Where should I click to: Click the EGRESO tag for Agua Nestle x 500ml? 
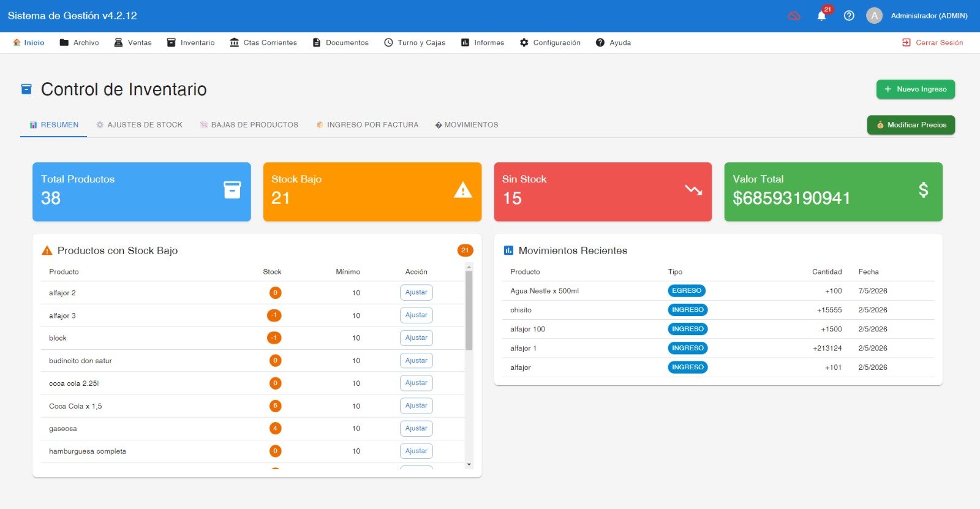click(687, 291)
